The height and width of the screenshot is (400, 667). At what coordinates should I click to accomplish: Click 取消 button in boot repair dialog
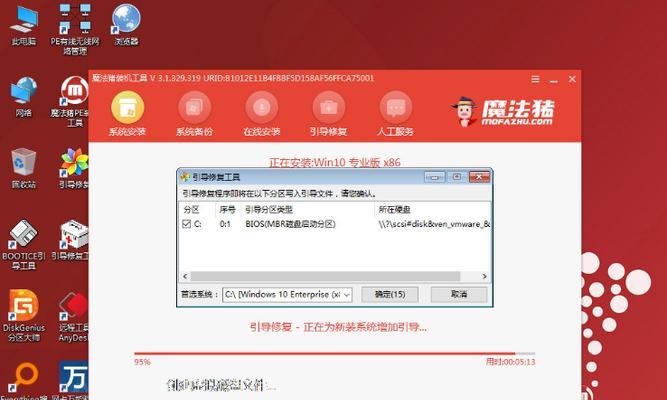coord(459,294)
